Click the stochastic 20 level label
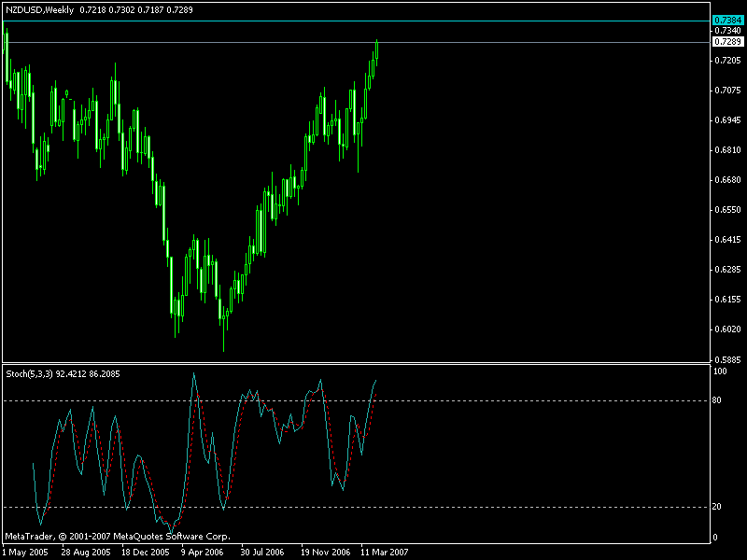The image size is (747, 560). coord(717,507)
